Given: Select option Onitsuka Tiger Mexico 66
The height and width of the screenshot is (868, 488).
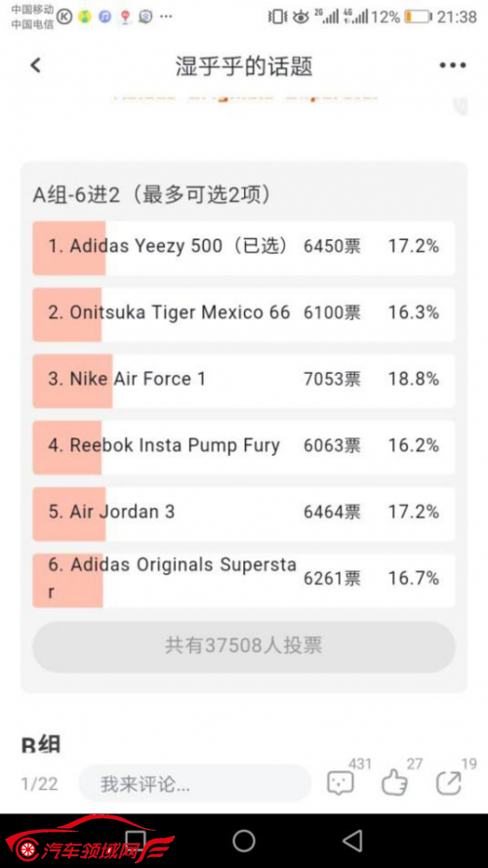Looking at the screenshot, I should pos(243,313).
